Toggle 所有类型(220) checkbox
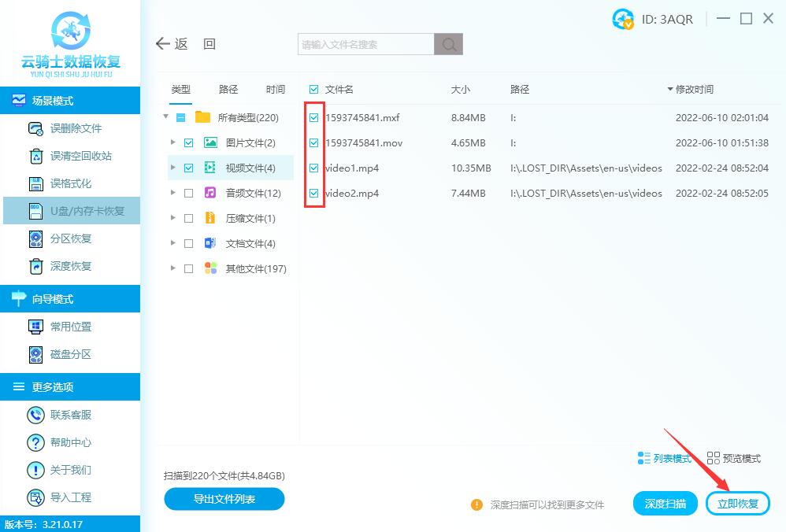Viewport: 786px width, 532px height. [181, 118]
